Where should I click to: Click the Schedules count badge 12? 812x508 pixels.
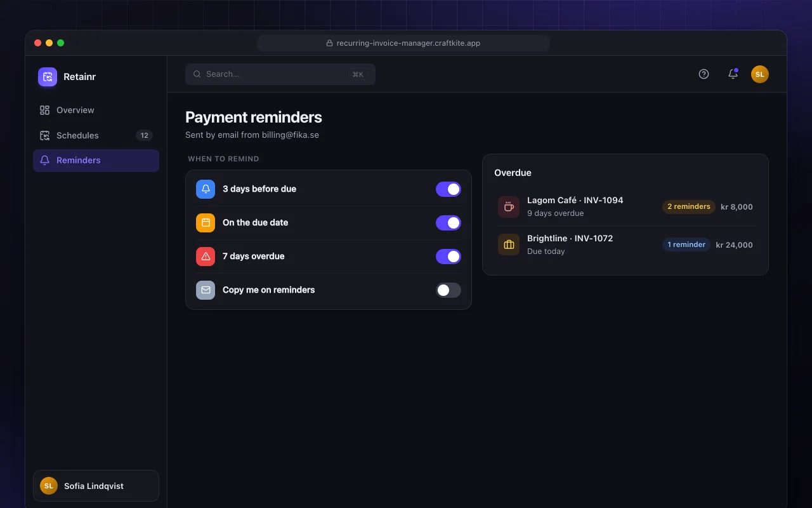(145, 135)
